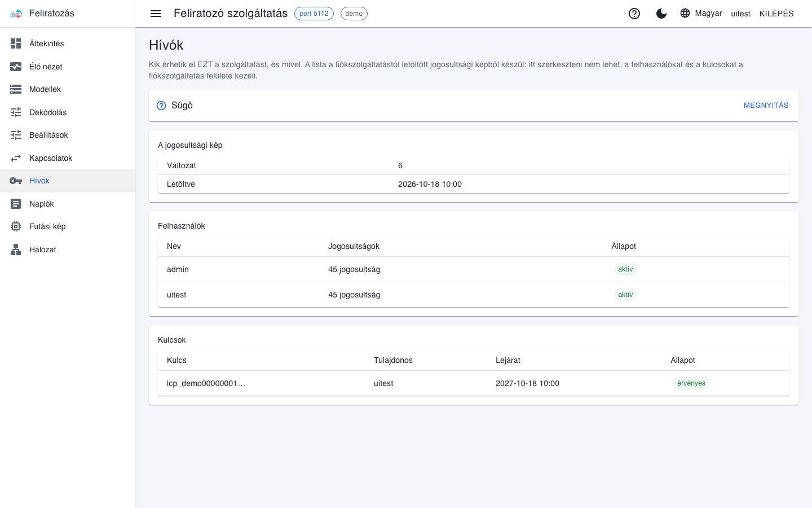812x508 pixels.
Task: Click the Jogosultságok column header
Action: coord(354,246)
